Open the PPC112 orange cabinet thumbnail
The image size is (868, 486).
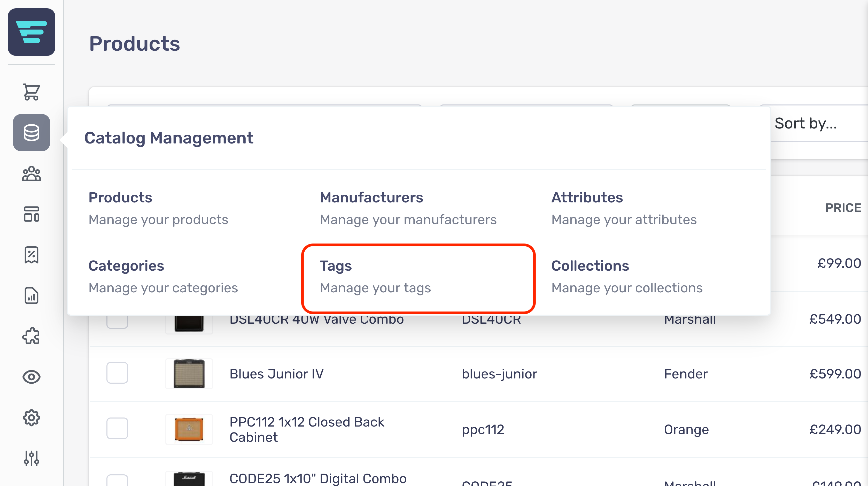[x=189, y=429]
